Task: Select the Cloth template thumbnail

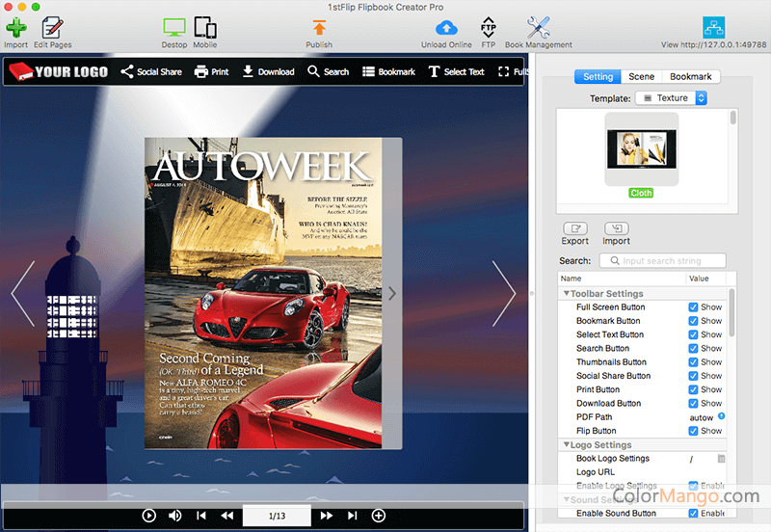Action: [641, 149]
